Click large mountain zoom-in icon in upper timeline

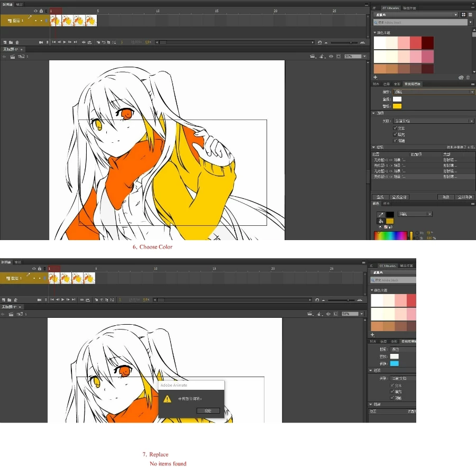coord(362,42)
